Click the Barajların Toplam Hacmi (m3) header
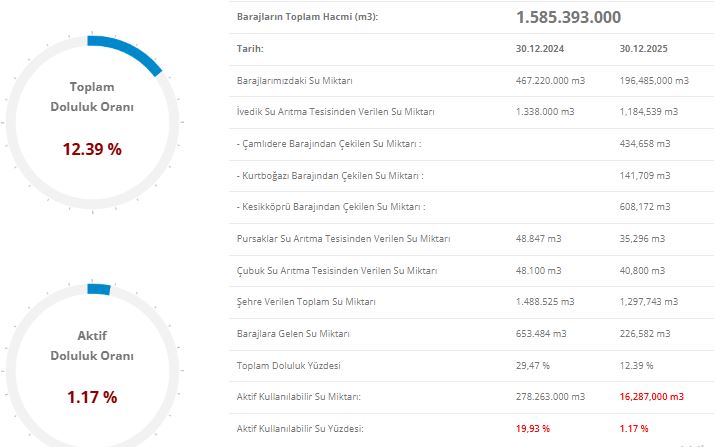The width and height of the screenshot is (714, 447). pos(307,17)
